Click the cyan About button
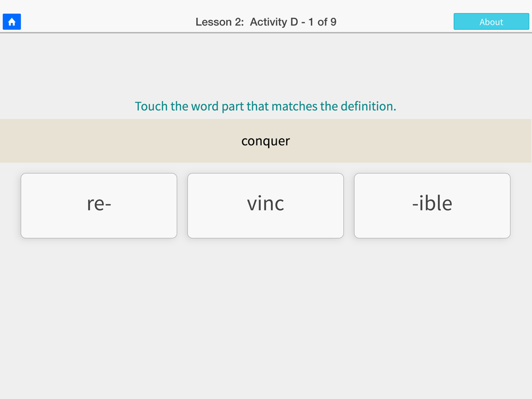 pyautogui.click(x=491, y=22)
